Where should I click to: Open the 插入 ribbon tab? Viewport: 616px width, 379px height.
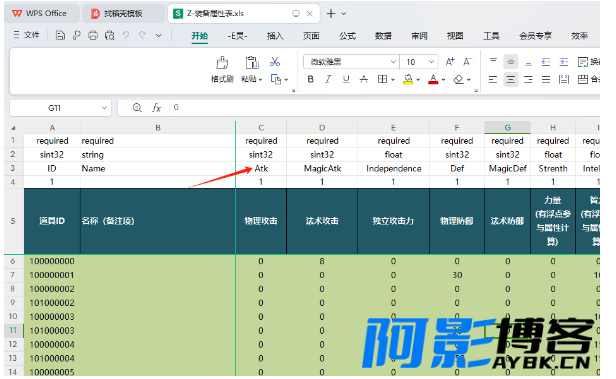tap(275, 36)
